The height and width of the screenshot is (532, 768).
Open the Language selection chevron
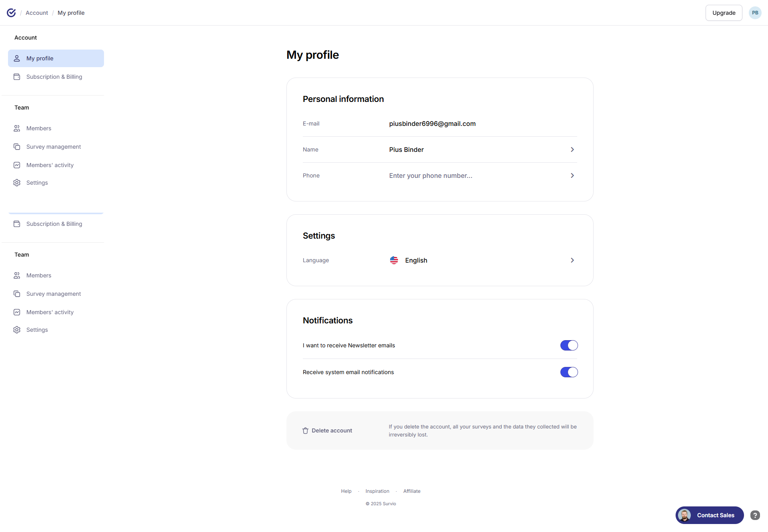pos(572,260)
